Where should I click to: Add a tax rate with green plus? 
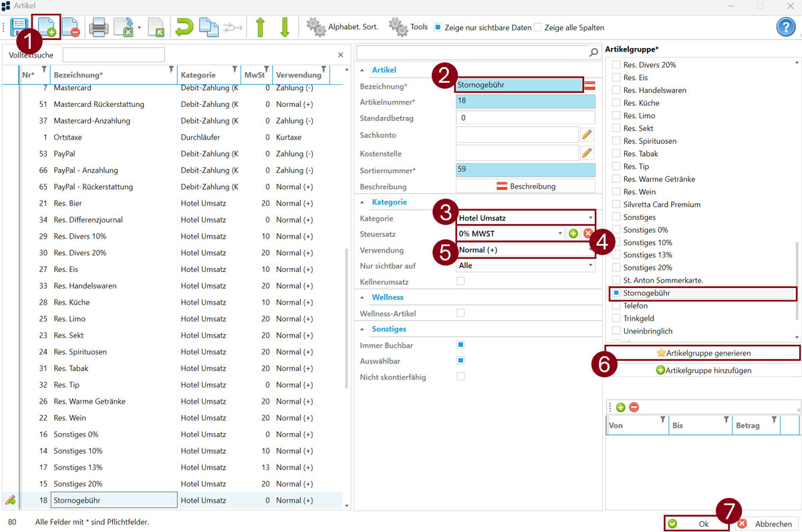[573, 233]
